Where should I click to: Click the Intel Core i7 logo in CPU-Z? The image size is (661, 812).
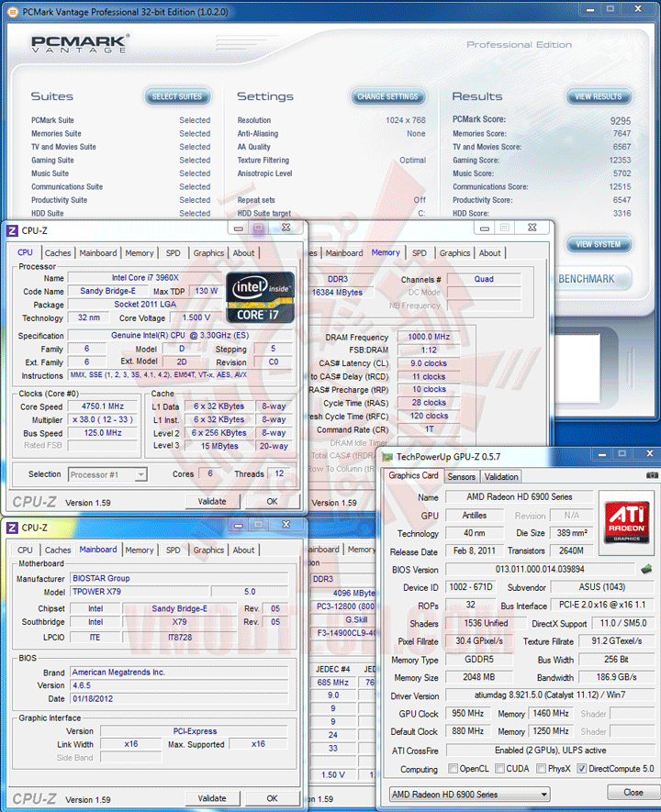260,297
